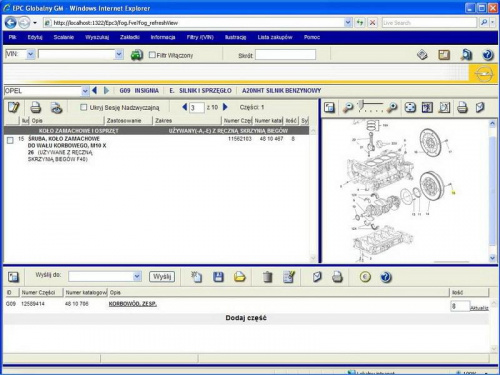Open the Wyszukaj menu
The height and width of the screenshot is (375, 500).
point(97,37)
